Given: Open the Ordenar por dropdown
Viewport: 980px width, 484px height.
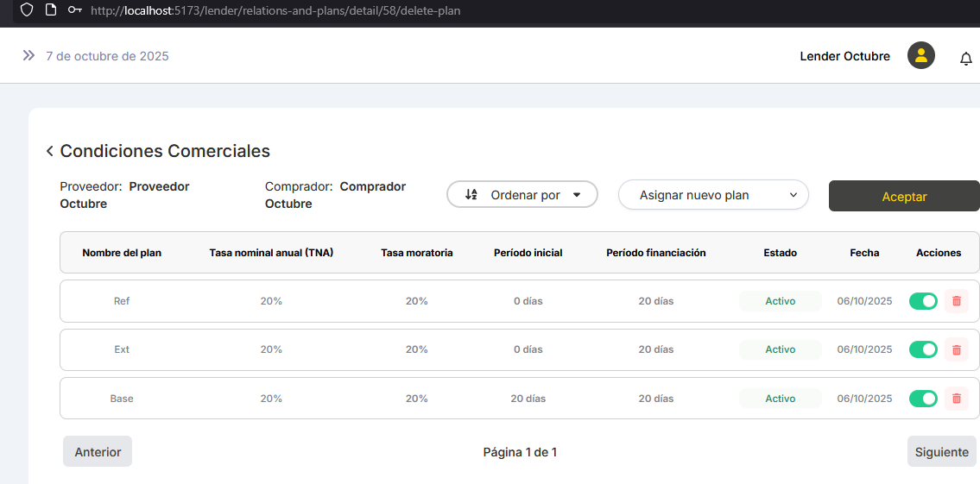Looking at the screenshot, I should (x=522, y=195).
